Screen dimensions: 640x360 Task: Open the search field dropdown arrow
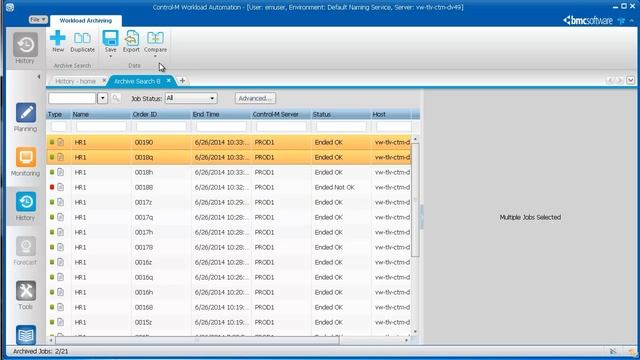pos(102,98)
